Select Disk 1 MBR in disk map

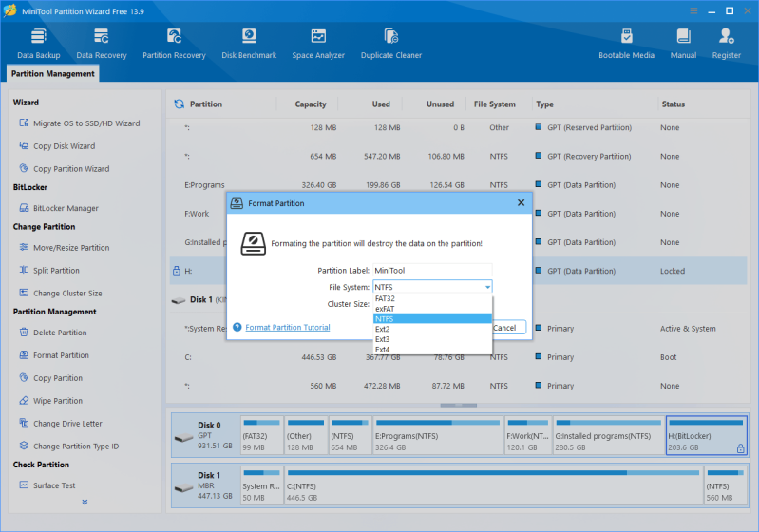point(206,485)
